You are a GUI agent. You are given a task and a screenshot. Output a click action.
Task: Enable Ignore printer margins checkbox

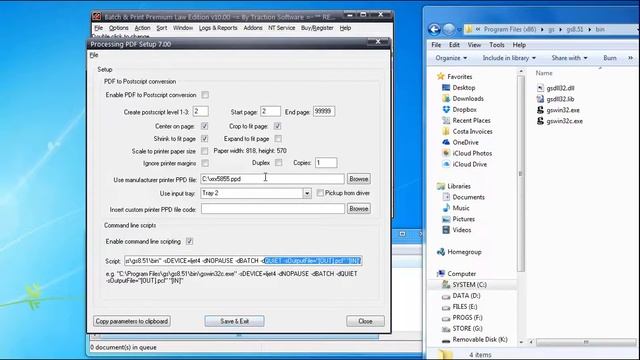205,163
